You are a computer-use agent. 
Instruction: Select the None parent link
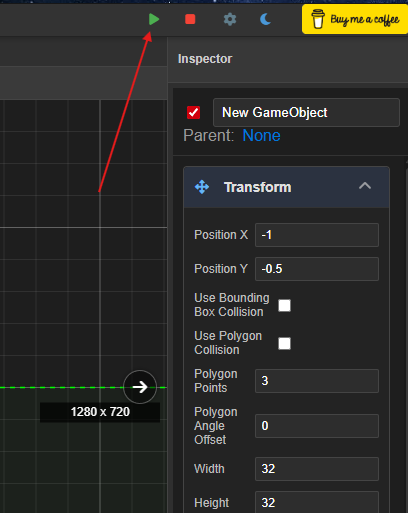[261, 136]
